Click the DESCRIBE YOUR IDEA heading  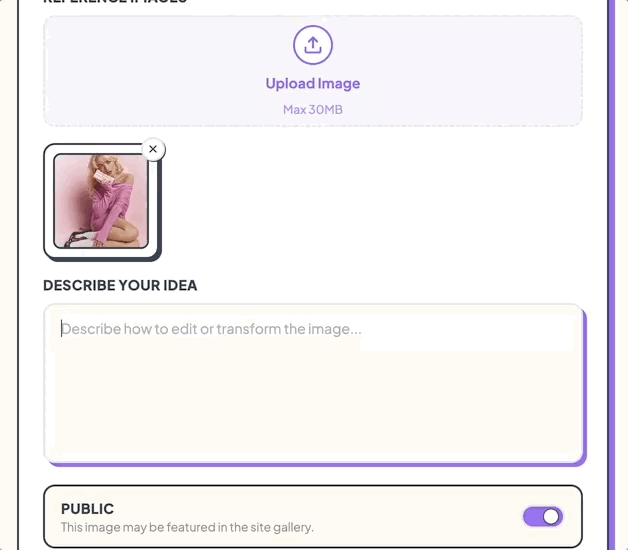point(120,285)
